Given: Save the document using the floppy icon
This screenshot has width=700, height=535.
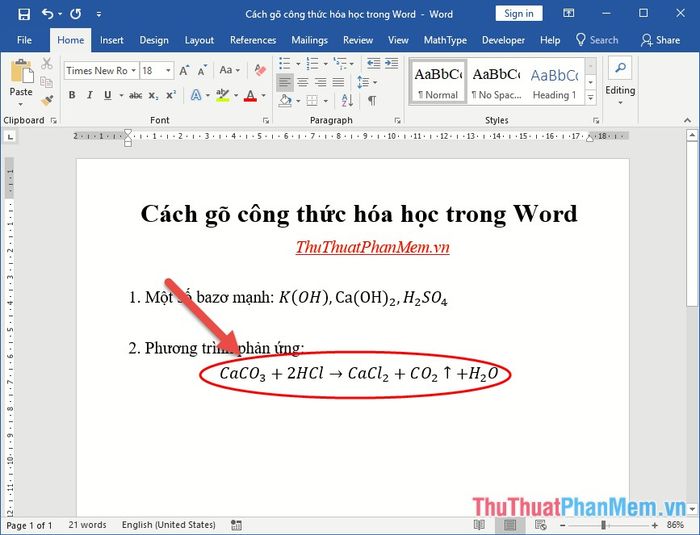Looking at the screenshot, I should (x=24, y=14).
